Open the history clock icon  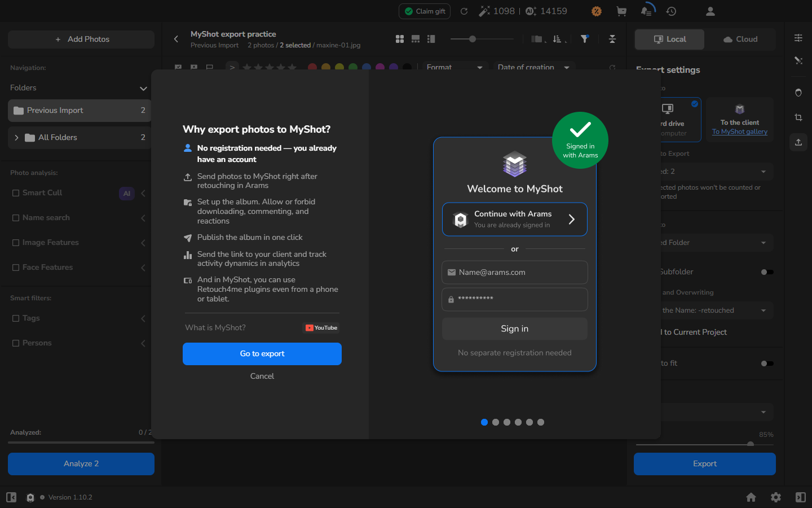click(x=671, y=11)
